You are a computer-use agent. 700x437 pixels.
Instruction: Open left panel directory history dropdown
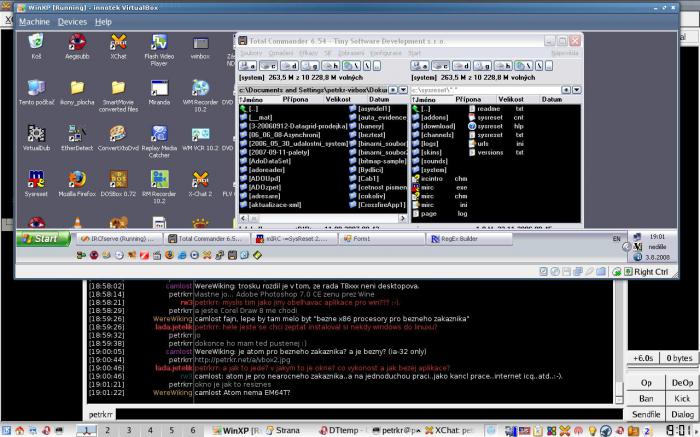click(x=403, y=90)
